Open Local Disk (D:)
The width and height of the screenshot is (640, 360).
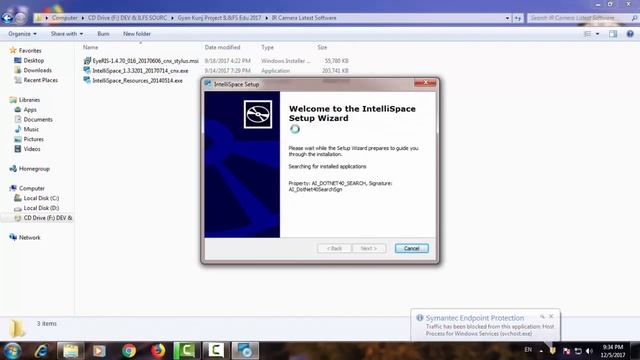[x=41, y=208]
